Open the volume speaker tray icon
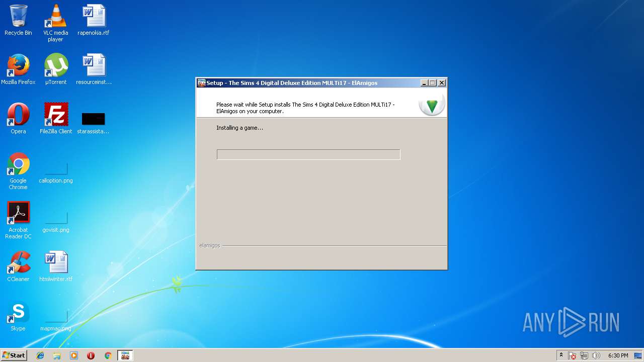644x362 pixels. 596,355
